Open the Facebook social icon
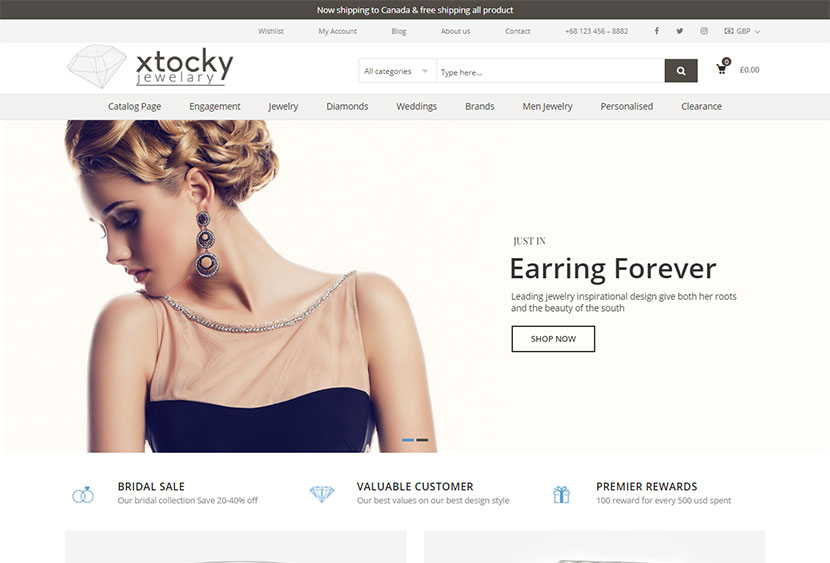 (656, 31)
